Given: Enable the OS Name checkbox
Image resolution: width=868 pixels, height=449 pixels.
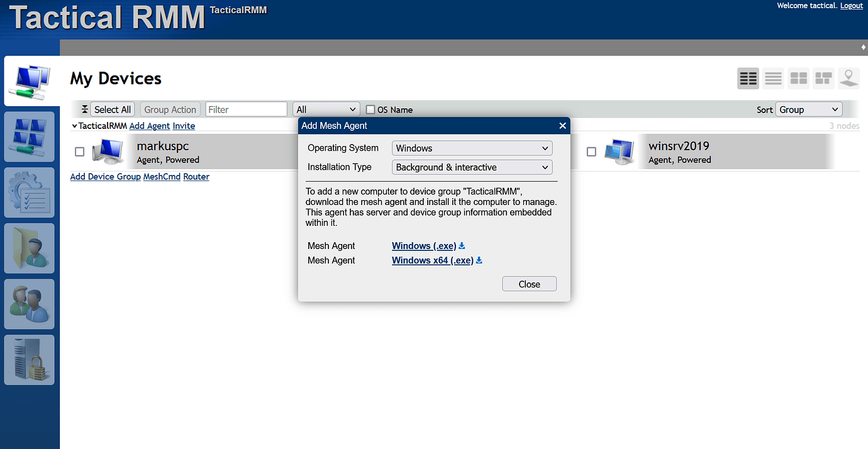Looking at the screenshot, I should click(370, 109).
